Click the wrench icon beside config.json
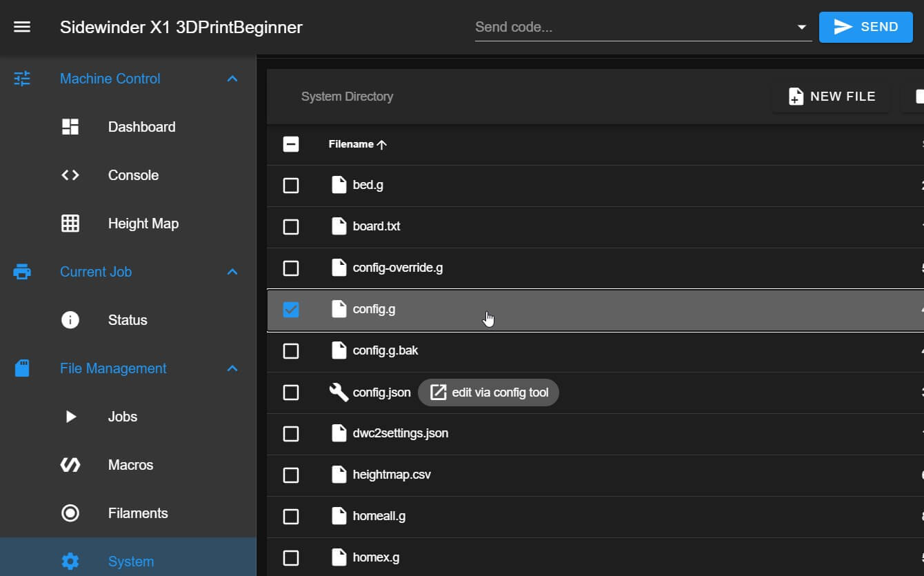 click(x=339, y=393)
